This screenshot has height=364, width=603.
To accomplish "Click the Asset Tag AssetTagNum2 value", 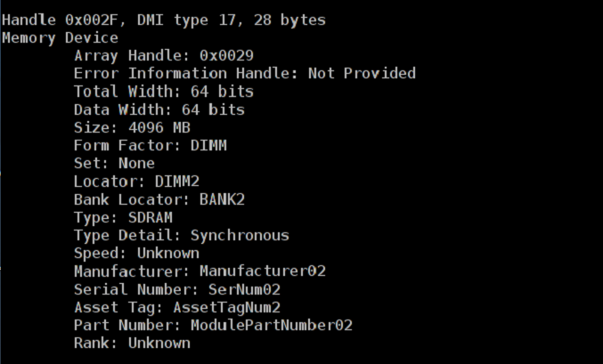I will (226, 308).
